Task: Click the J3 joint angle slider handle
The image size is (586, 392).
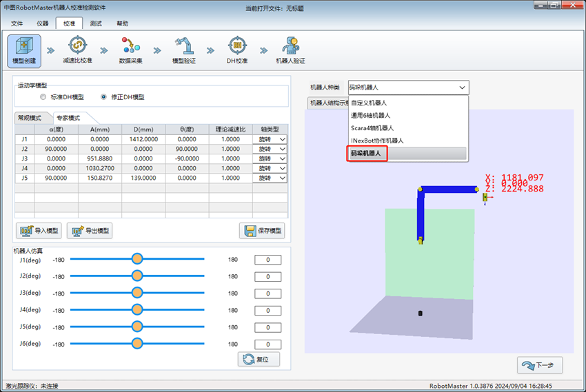Action: point(137,293)
